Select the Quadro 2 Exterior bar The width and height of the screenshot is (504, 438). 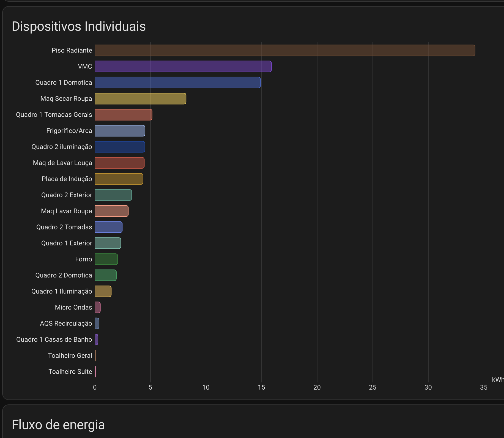tap(113, 195)
